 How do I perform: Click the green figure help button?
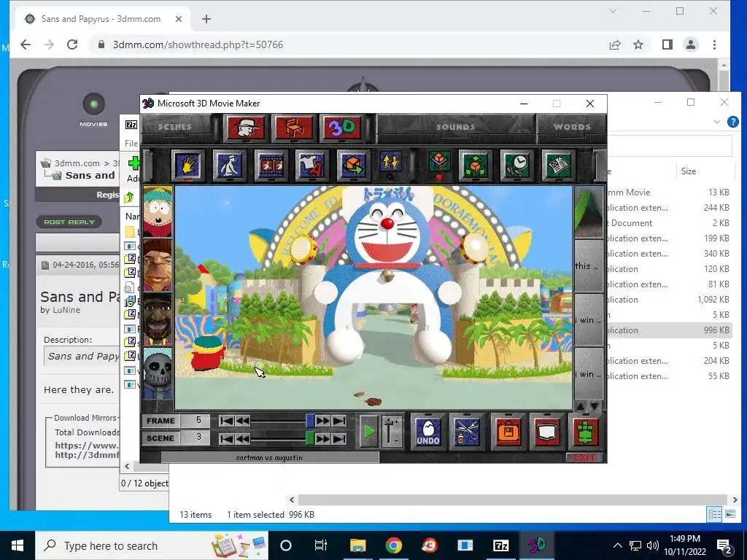pyautogui.click(x=586, y=432)
